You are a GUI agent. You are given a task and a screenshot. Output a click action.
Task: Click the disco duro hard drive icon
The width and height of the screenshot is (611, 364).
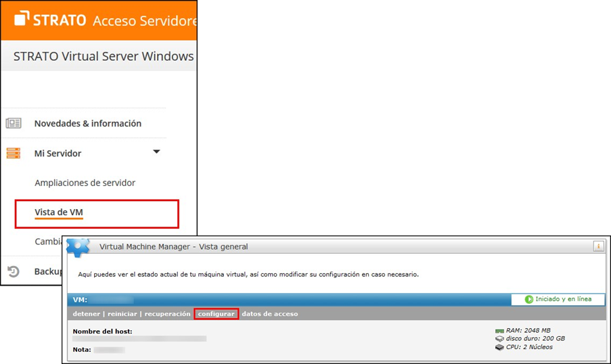(x=499, y=339)
